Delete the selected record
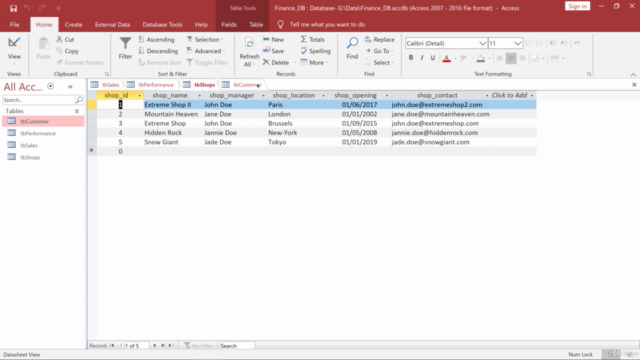Image resolution: width=640 pixels, height=360 pixels. (276, 62)
